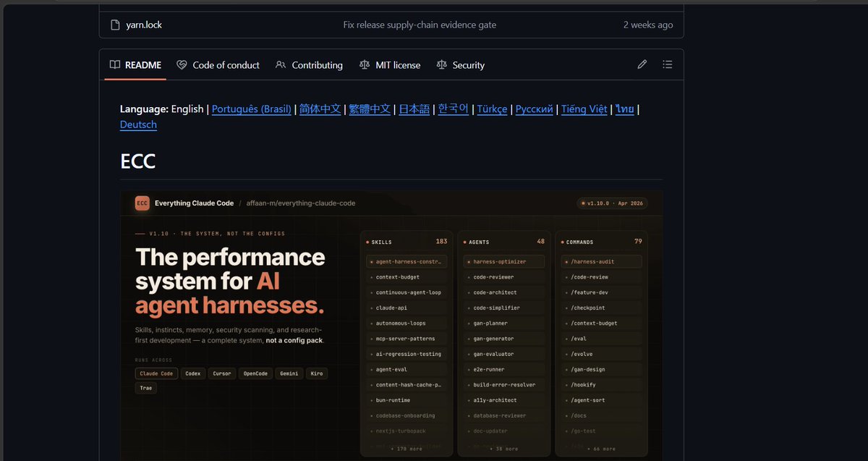Open the yarn.lock file
This screenshot has height=461, width=868.
[143, 25]
